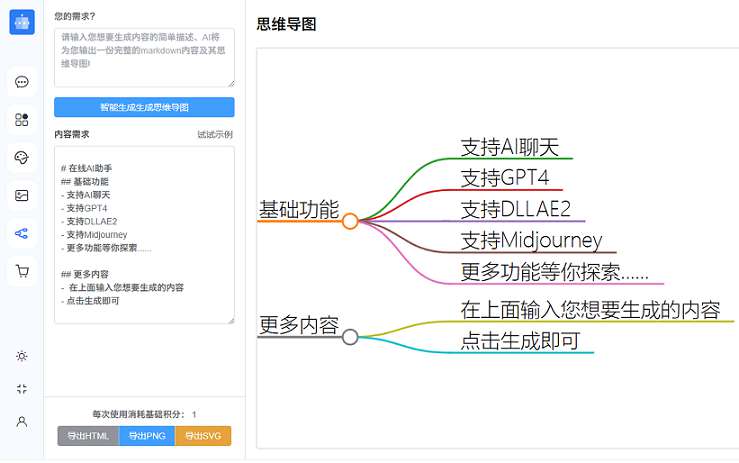Click the 试试示例 link
This screenshot has height=463, width=739.
point(215,134)
